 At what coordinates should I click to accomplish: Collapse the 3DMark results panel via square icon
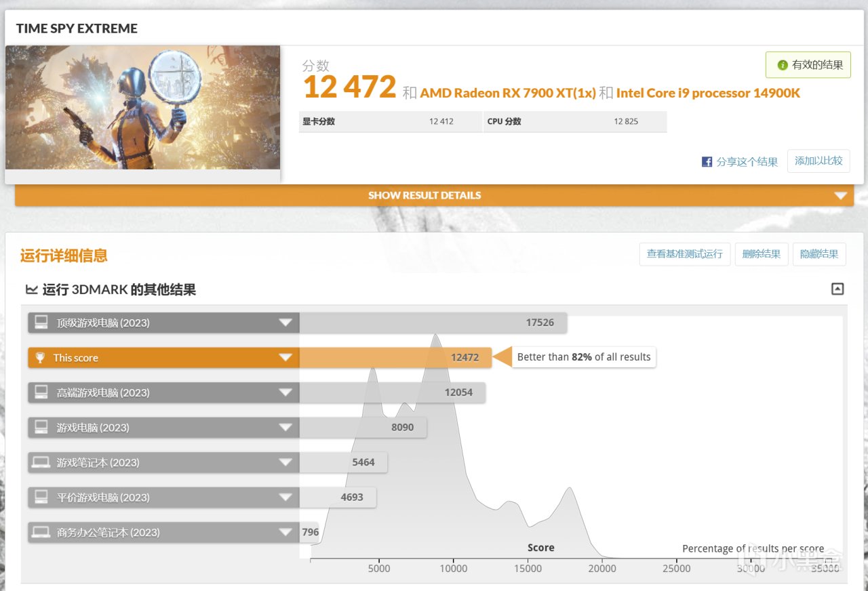point(837,289)
